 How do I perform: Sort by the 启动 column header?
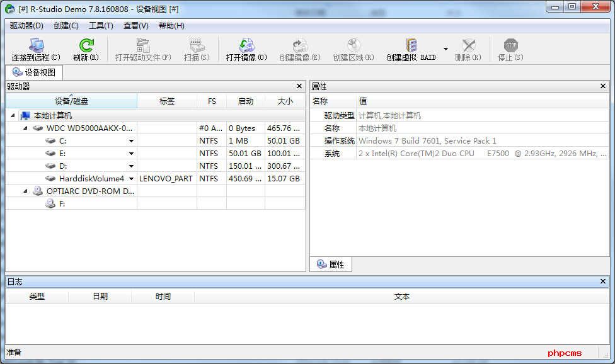246,101
